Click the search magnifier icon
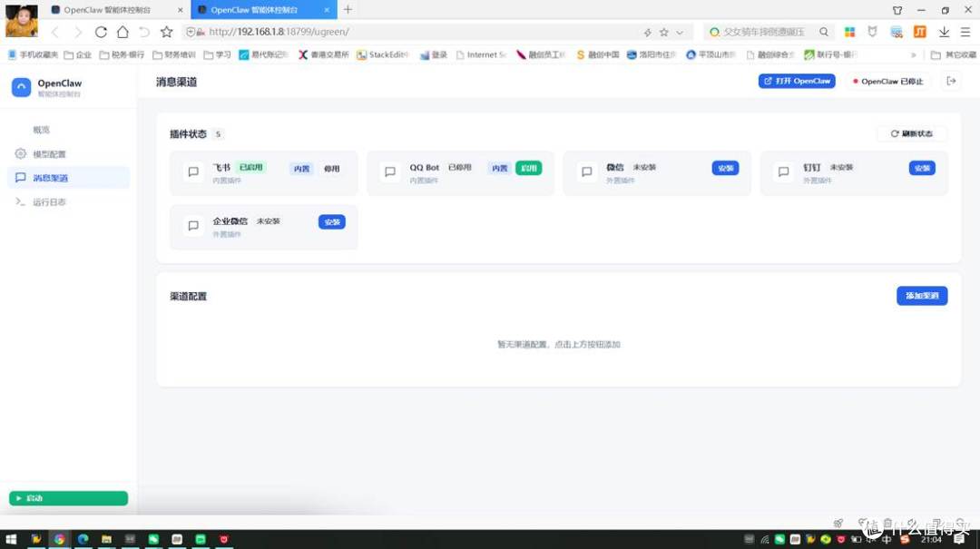The width and height of the screenshot is (980, 549). [824, 32]
